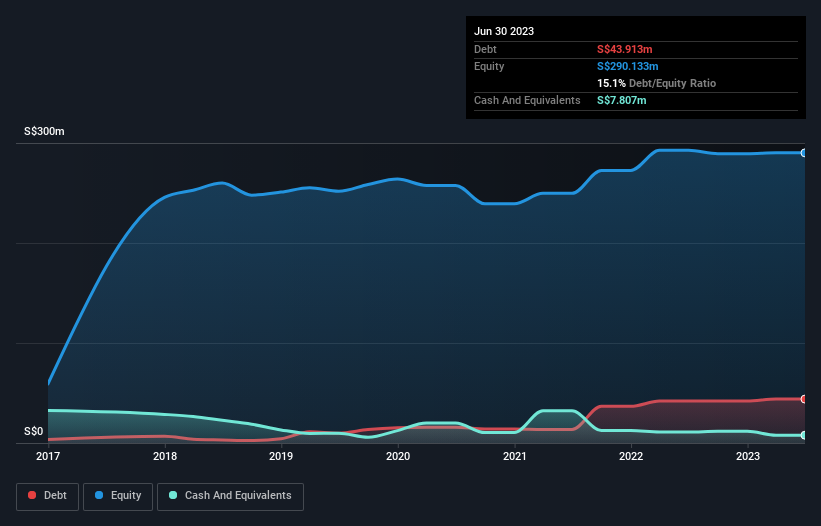Click the Debt row label in tooltip
The image size is (821, 526).
point(485,49)
